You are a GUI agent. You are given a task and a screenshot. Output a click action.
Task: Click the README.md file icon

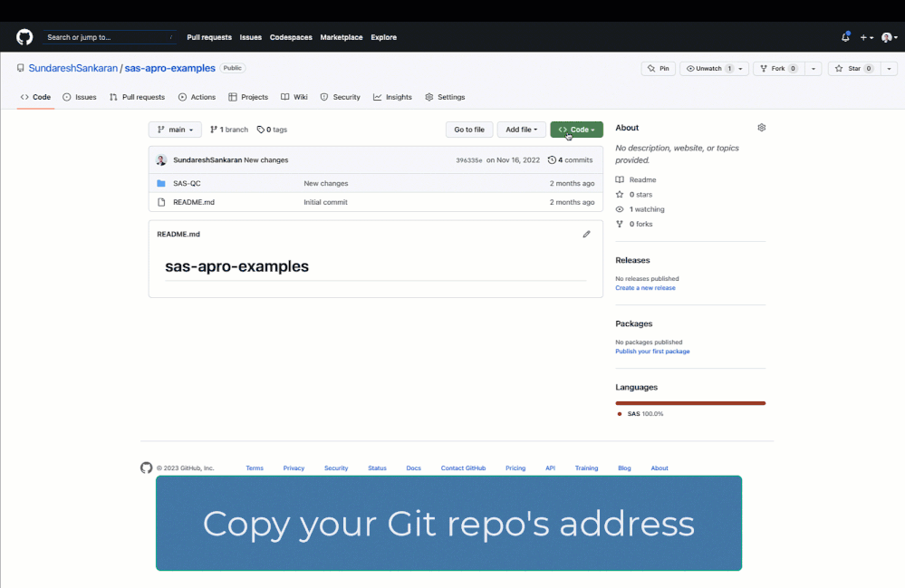tap(161, 202)
